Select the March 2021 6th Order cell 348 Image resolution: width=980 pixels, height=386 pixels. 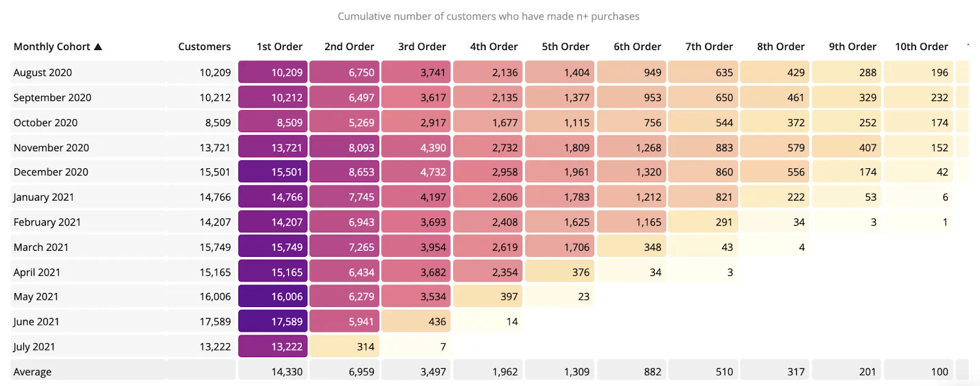631,247
